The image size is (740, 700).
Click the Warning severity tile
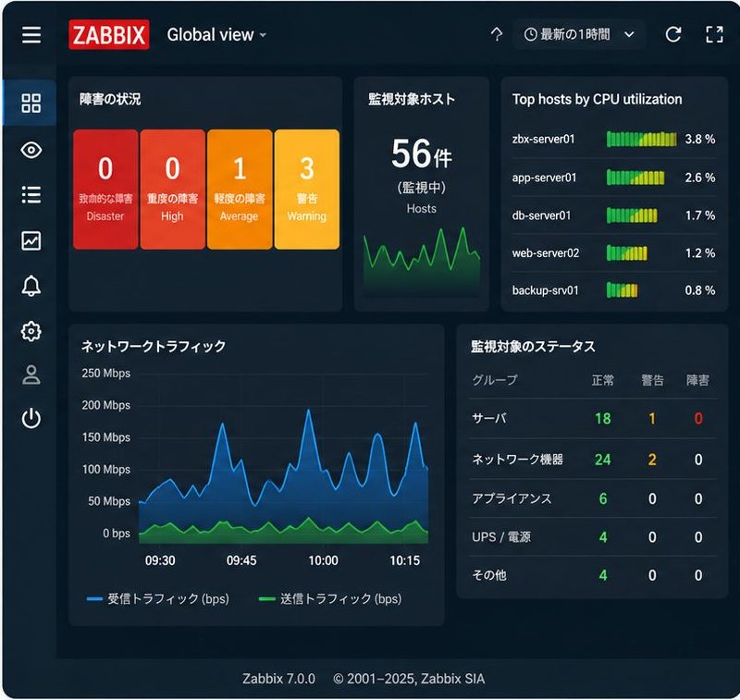pyautogui.click(x=307, y=190)
